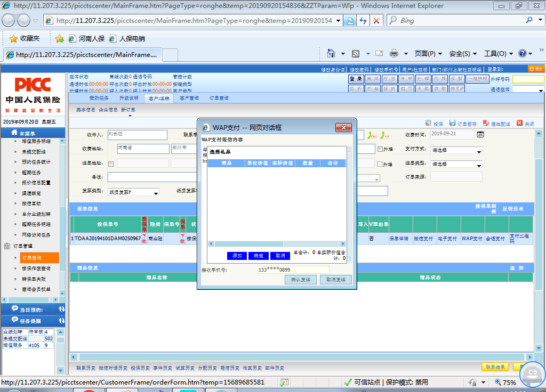The width and height of the screenshot is (546, 392).
Task: Open the 发票类型 dropdown
Action: point(133,192)
